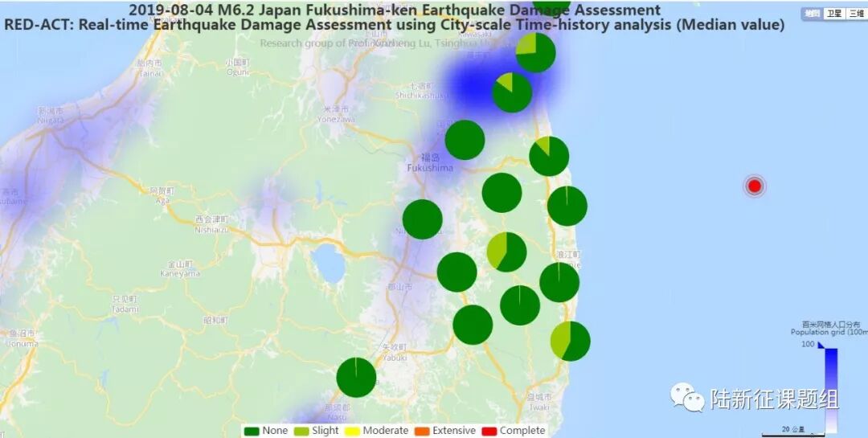Click pie marker directly above Fukushima city label
The height and width of the screenshot is (438, 868).
pyautogui.click(x=465, y=140)
